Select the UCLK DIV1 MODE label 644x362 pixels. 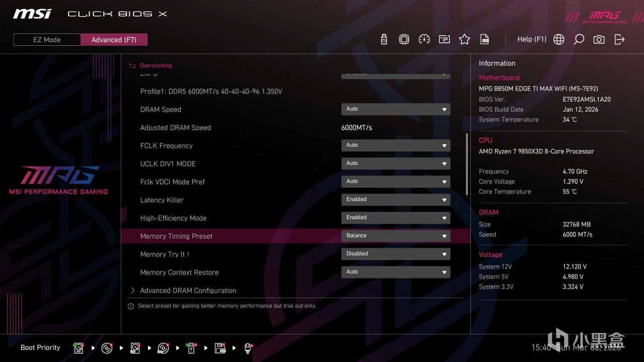168,164
